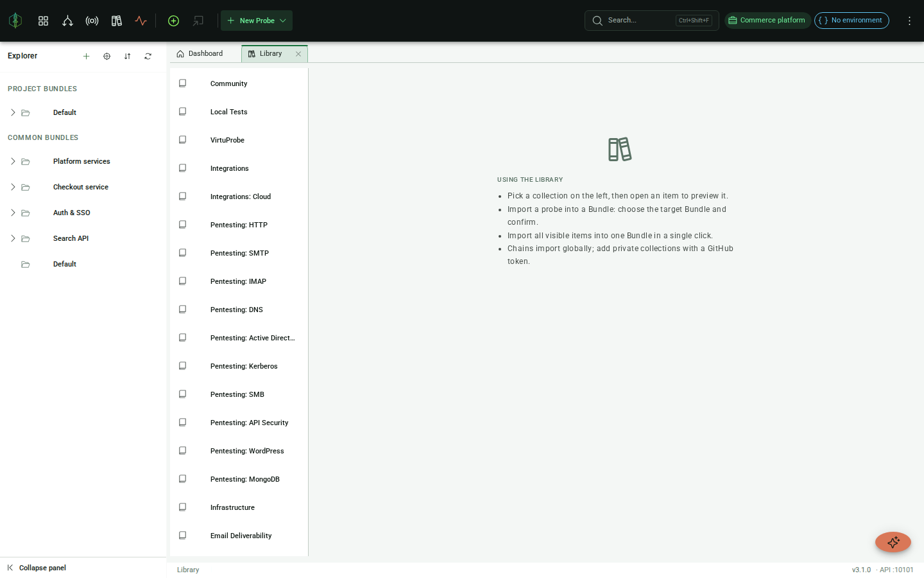The height and width of the screenshot is (578, 924).
Task: Select the VirtuProbe collection
Action: pos(239,140)
